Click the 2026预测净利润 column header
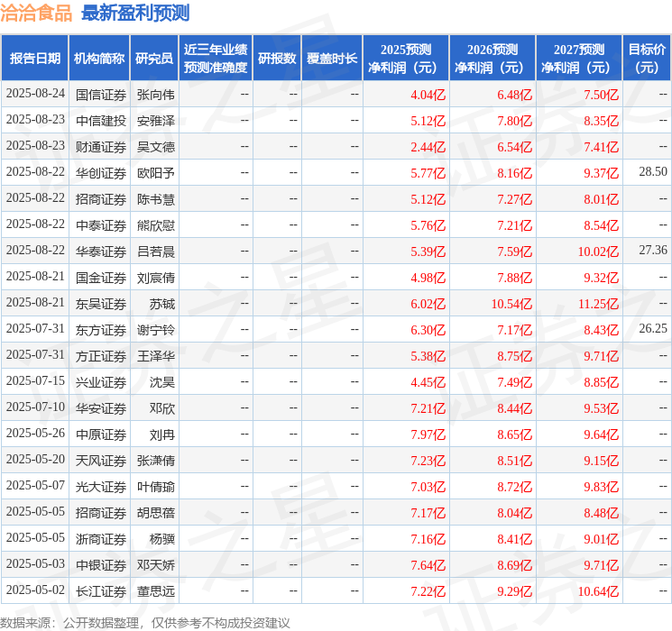The width and height of the screenshot is (672, 631). tap(492, 59)
